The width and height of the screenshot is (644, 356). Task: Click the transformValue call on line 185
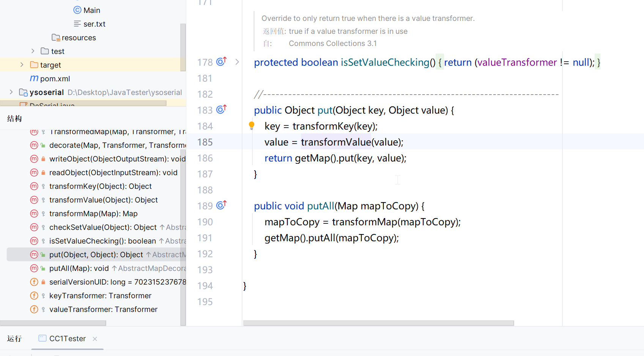click(335, 142)
